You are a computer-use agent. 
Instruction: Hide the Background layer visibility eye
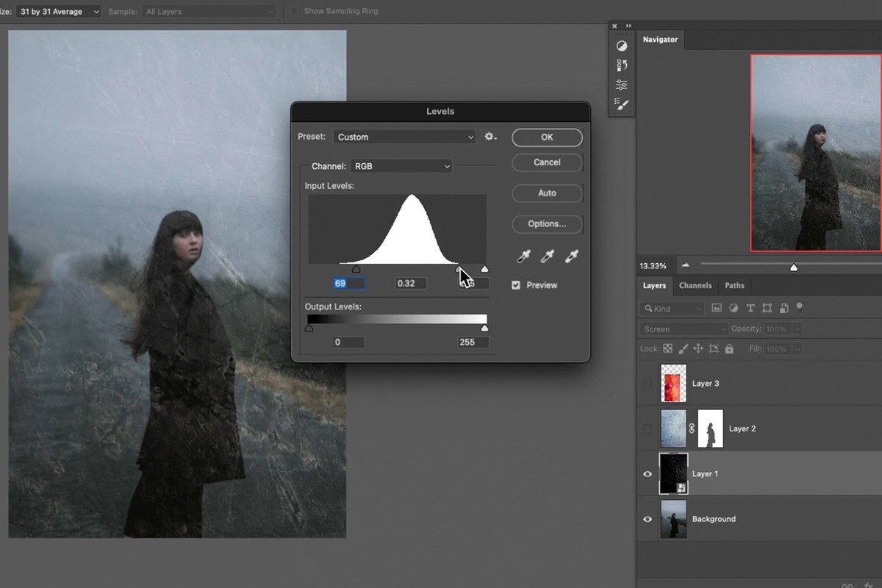648,519
